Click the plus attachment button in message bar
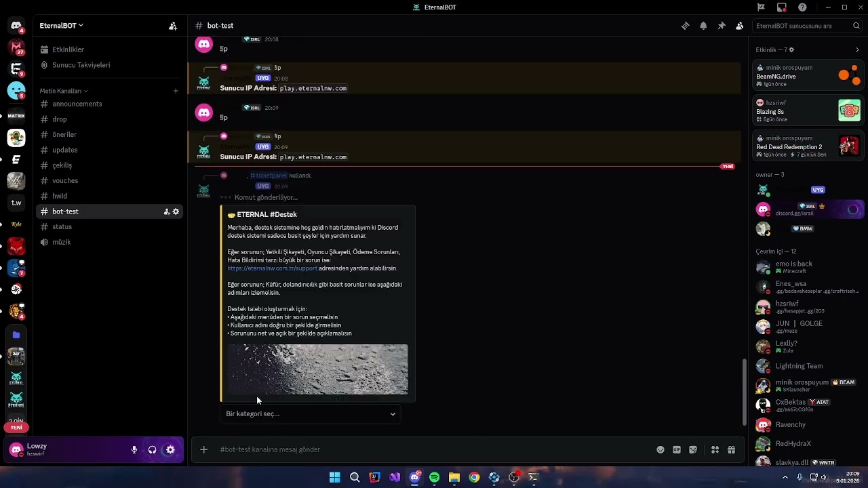The height and width of the screenshot is (488, 868). click(x=203, y=449)
